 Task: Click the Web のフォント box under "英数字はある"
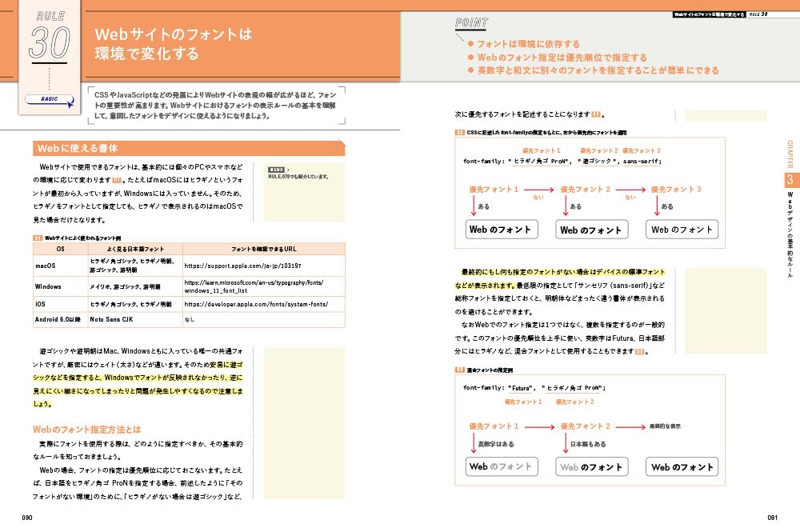click(x=502, y=466)
